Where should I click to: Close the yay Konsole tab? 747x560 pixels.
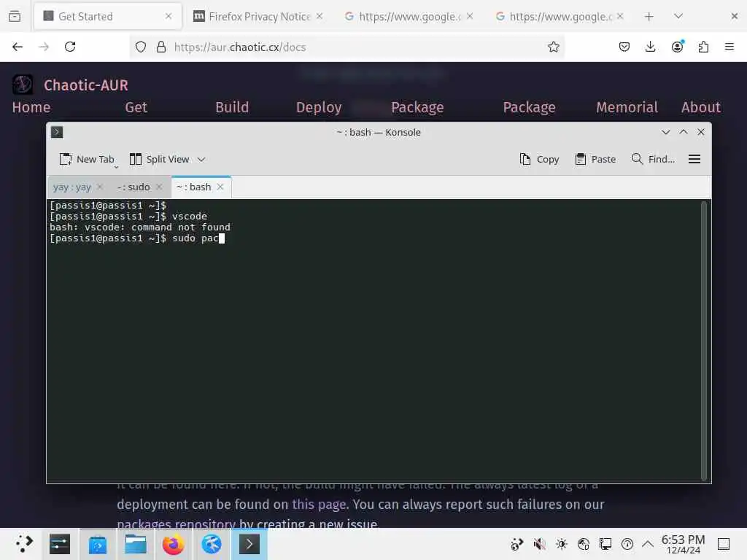tap(99, 187)
